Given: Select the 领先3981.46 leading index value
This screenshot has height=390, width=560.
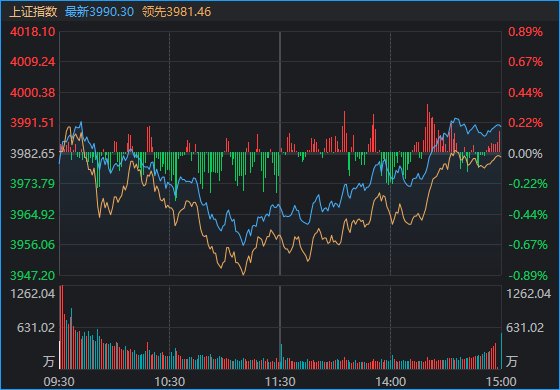Looking at the screenshot, I should click(x=176, y=12).
